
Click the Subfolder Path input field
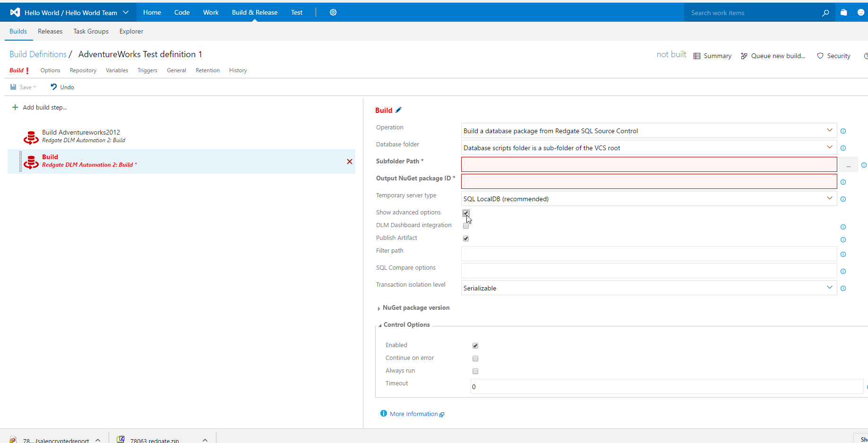click(x=649, y=164)
